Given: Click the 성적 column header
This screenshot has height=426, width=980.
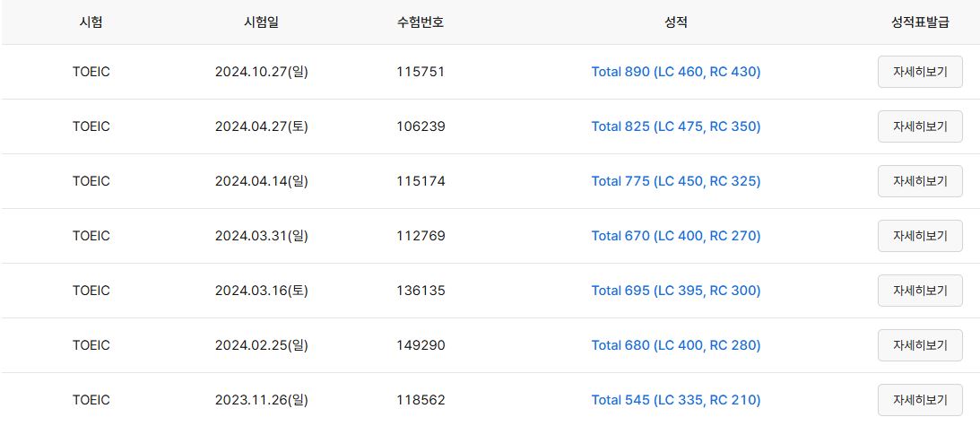Looking at the screenshot, I should point(676,22).
